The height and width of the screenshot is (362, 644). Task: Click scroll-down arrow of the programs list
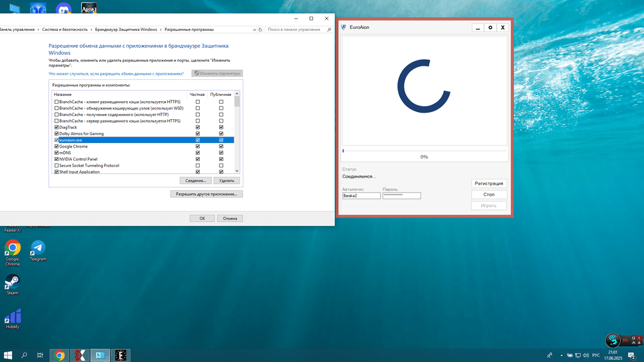pyautogui.click(x=237, y=171)
